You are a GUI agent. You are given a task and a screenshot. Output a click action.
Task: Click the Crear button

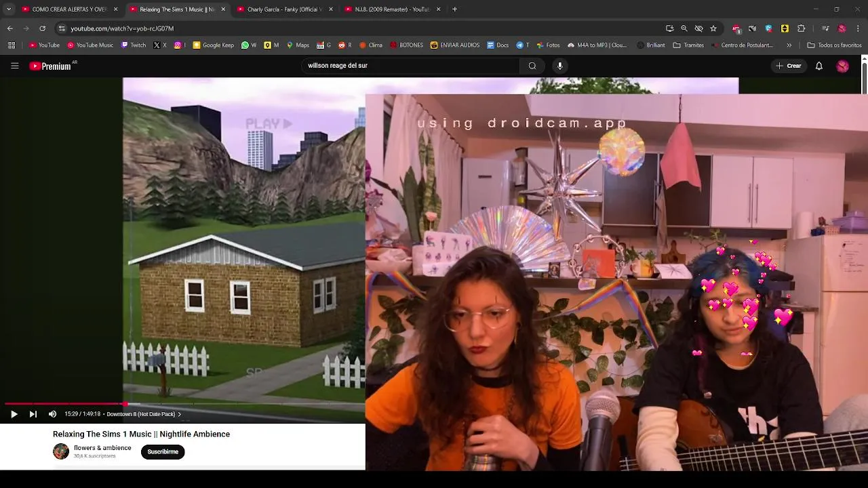[x=789, y=66]
